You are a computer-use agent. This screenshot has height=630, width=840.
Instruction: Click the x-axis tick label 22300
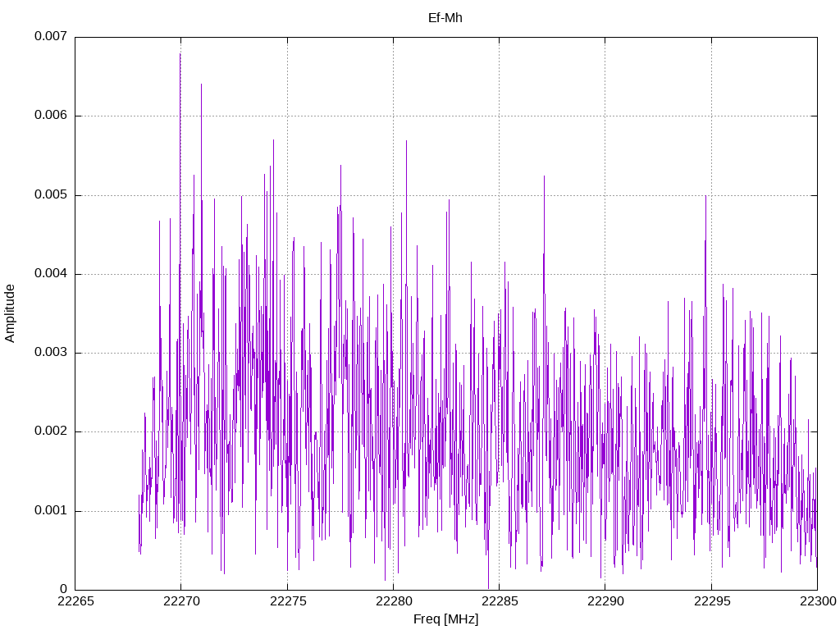tap(818, 601)
